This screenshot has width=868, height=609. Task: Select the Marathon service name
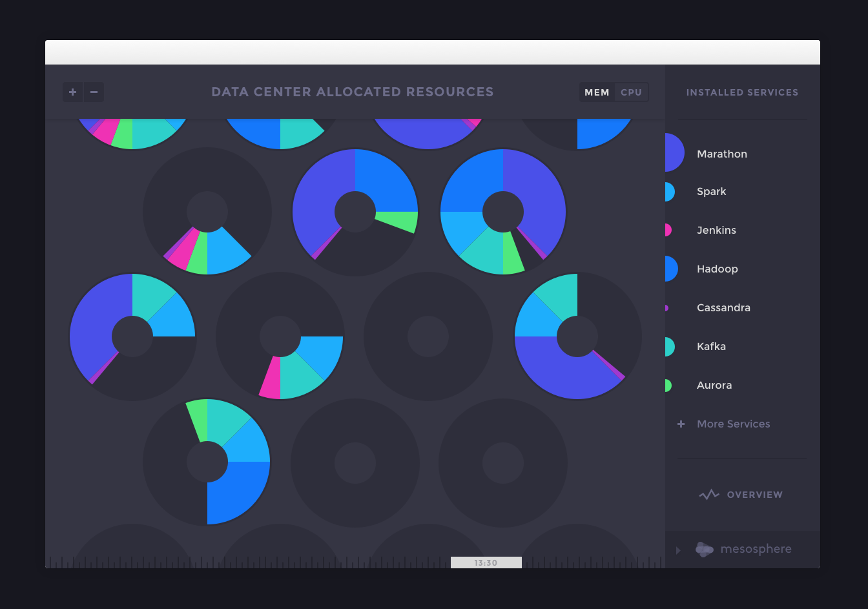pyautogui.click(x=722, y=154)
